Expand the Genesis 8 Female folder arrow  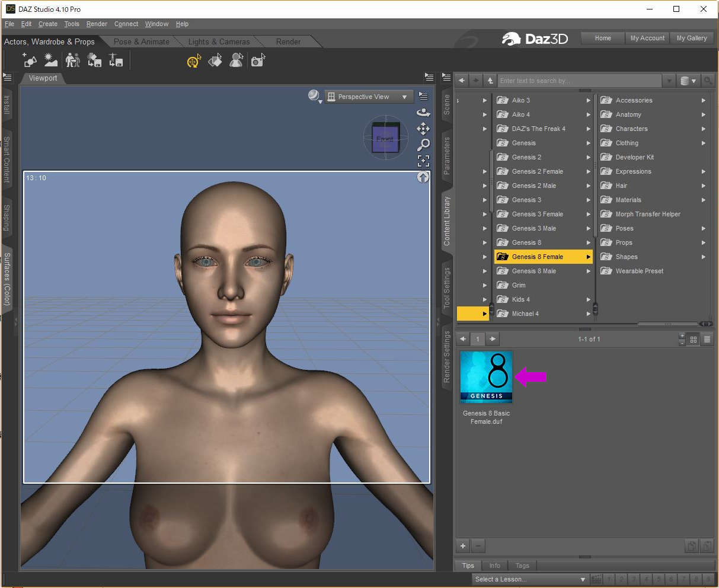point(588,257)
